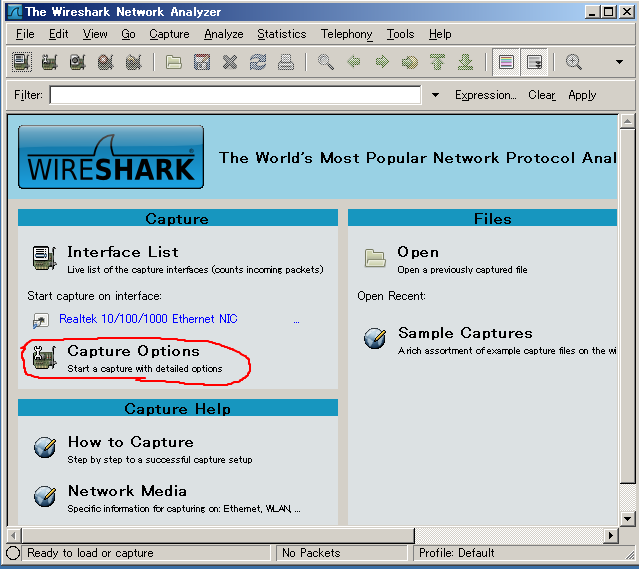
Task: Click the vertical scrollbar up arrow
Action: click(627, 121)
